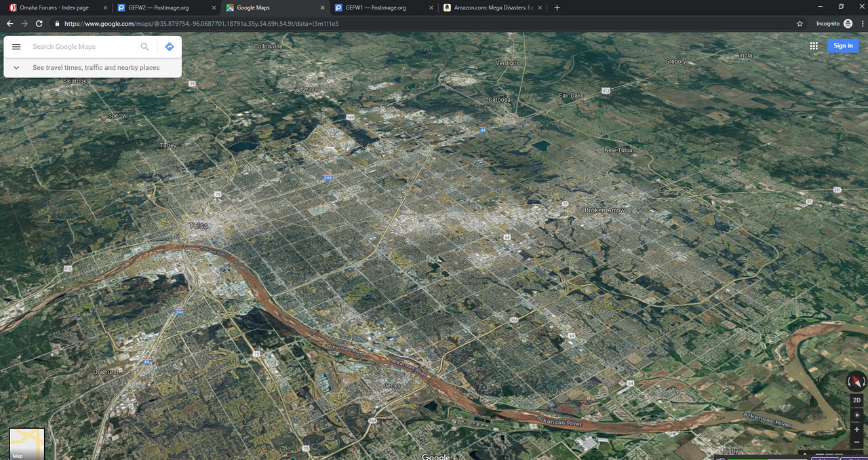Click the browser address bar URL
This screenshot has width=868, height=460.
(201, 23)
